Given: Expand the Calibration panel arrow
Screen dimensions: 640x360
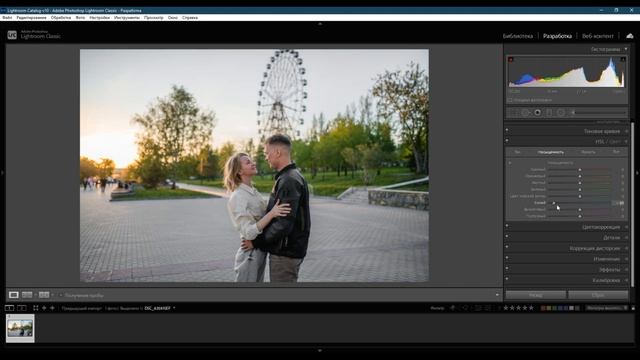Looking at the screenshot, I should (626, 280).
